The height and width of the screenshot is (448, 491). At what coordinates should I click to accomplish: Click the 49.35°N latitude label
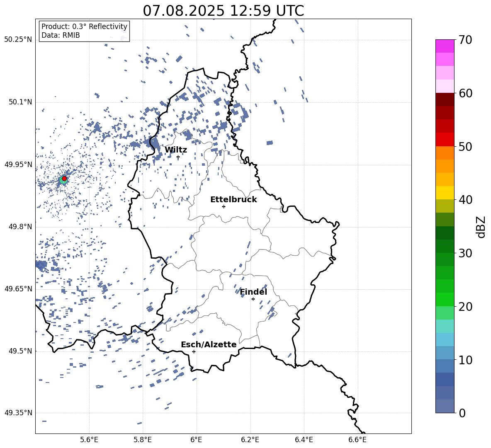coord(18,413)
